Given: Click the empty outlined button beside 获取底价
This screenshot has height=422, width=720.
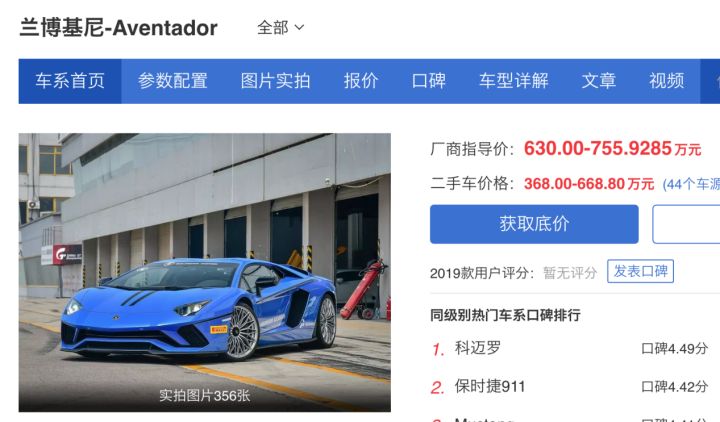Looking at the screenshot, I should [x=686, y=224].
